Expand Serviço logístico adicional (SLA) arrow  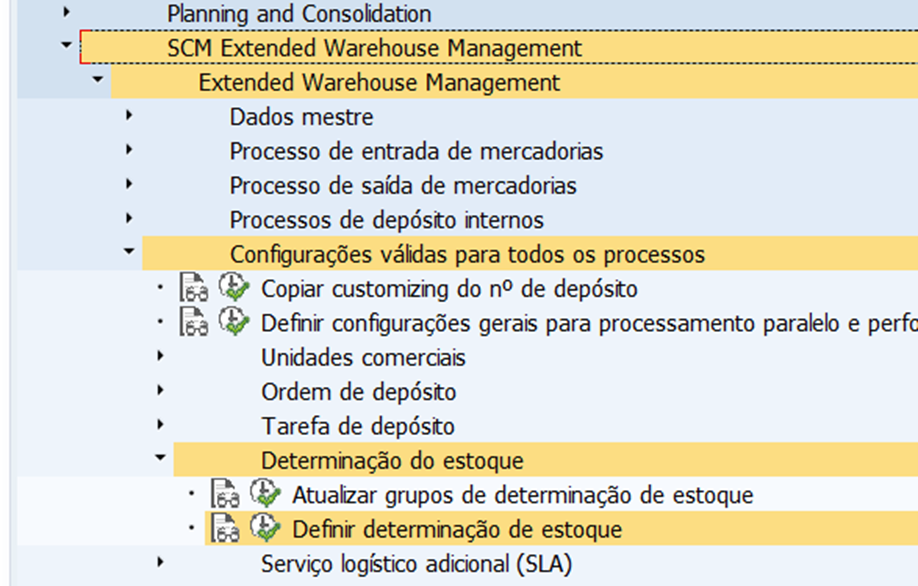click(161, 563)
